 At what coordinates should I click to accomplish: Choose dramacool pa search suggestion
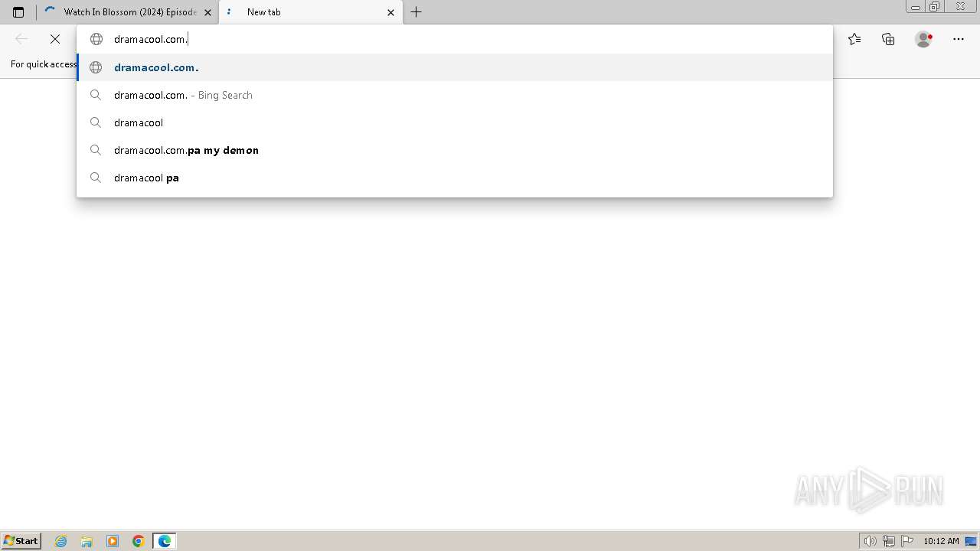[455, 178]
